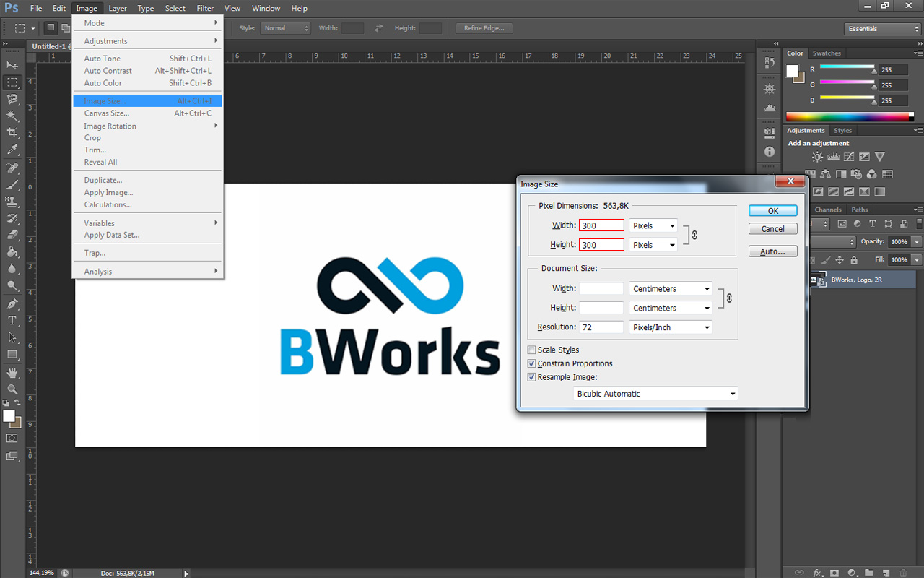Reset default foreground and background colors
Image resolution: width=924 pixels, height=578 pixels.
click(x=6, y=403)
